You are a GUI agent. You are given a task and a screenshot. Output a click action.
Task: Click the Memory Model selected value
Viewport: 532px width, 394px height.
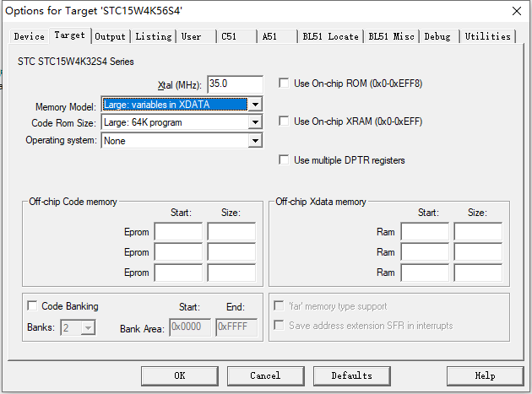click(x=175, y=104)
